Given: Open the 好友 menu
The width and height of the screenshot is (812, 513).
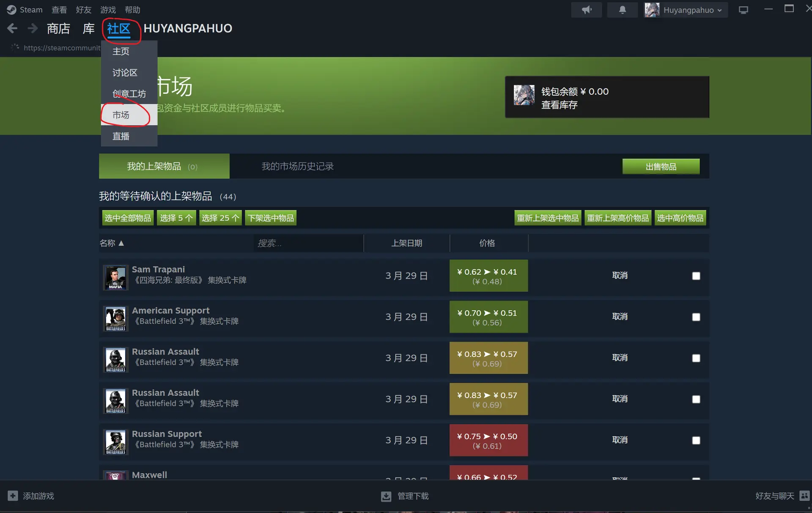Looking at the screenshot, I should point(84,10).
